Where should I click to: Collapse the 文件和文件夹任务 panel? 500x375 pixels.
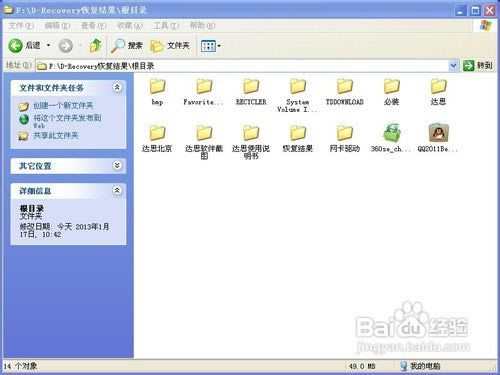pos(117,87)
